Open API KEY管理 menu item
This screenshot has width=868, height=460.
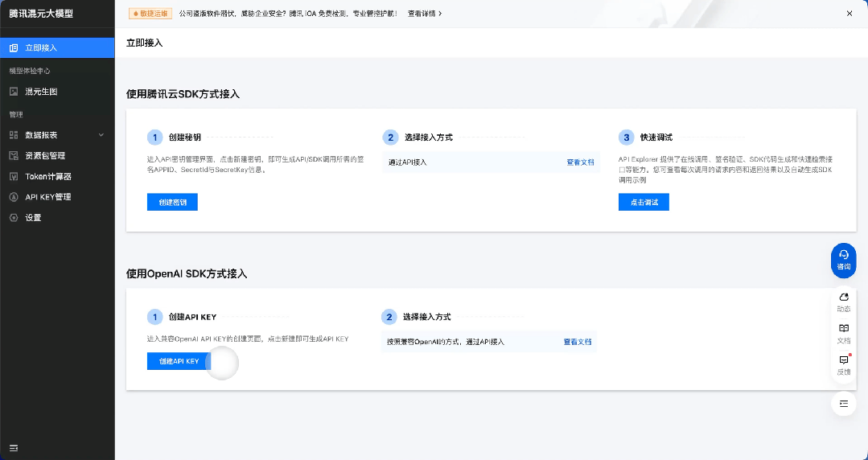[58, 197]
